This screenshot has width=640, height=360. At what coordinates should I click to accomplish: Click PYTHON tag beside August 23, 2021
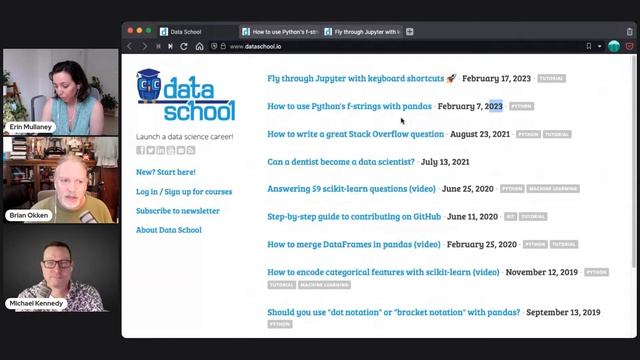(x=528, y=134)
